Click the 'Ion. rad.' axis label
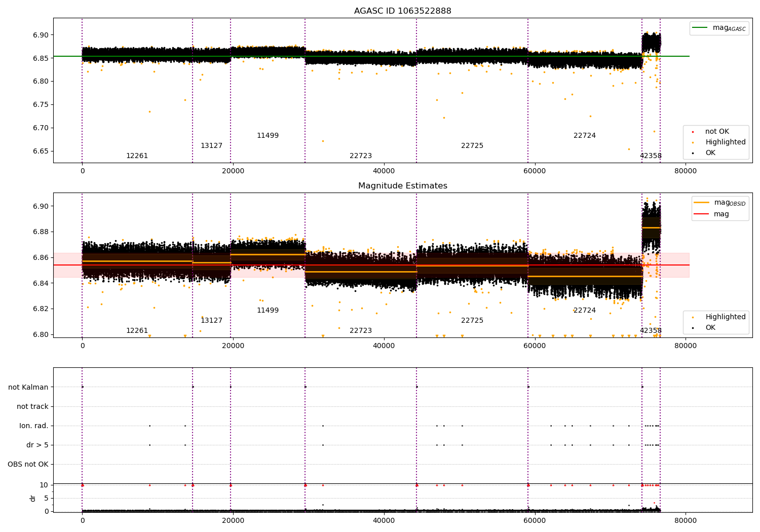Screen dimensions: 760x532 coord(34,426)
